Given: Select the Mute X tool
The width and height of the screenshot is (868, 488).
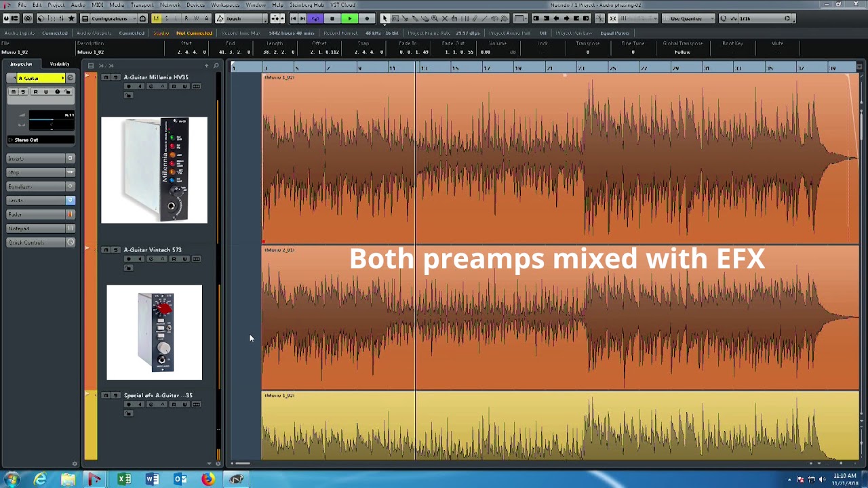Looking at the screenshot, I should (444, 18).
